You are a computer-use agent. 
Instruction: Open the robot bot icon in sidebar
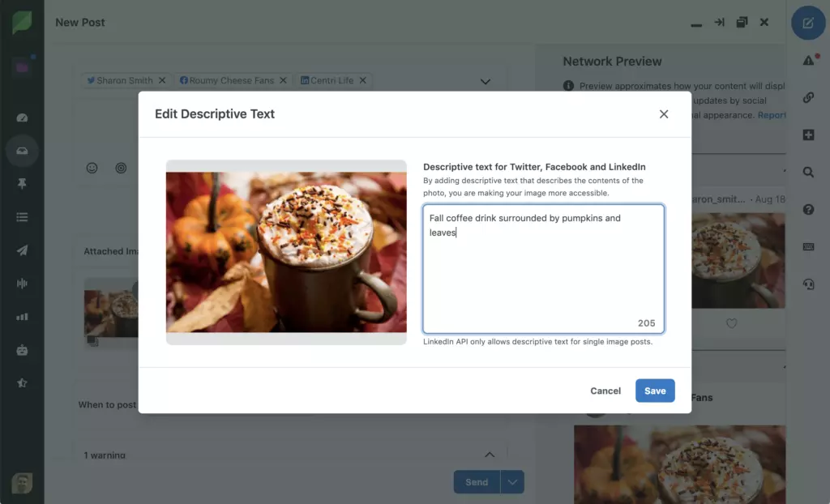click(22, 350)
